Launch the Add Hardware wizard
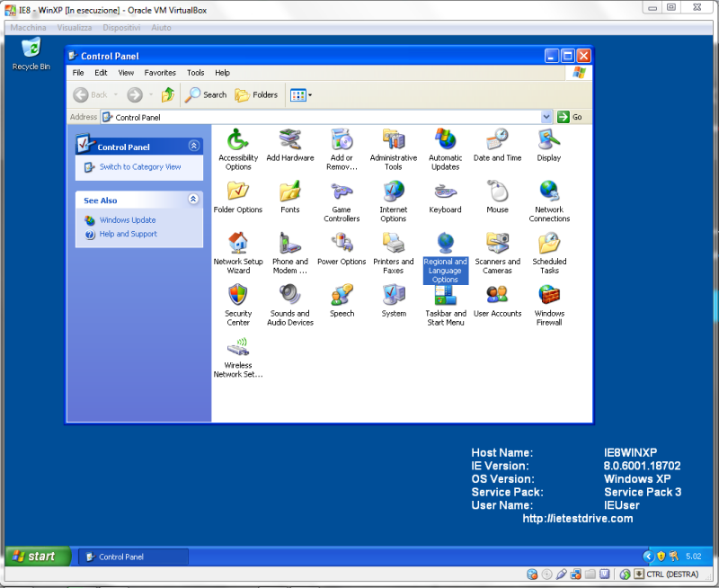The width and height of the screenshot is (719, 588). coord(289,145)
